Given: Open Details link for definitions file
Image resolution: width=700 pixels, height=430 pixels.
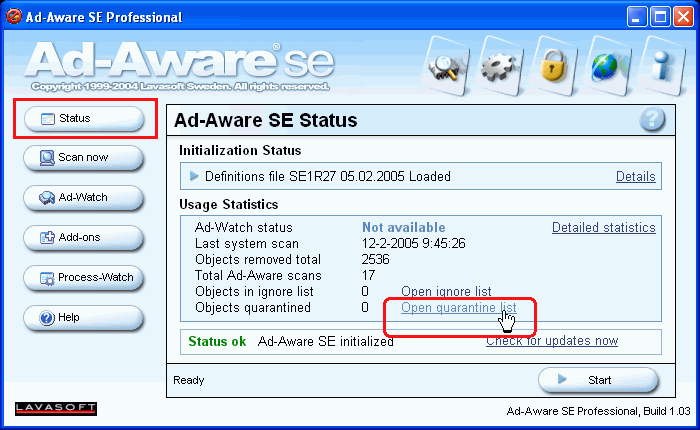Looking at the screenshot, I should click(x=636, y=177).
